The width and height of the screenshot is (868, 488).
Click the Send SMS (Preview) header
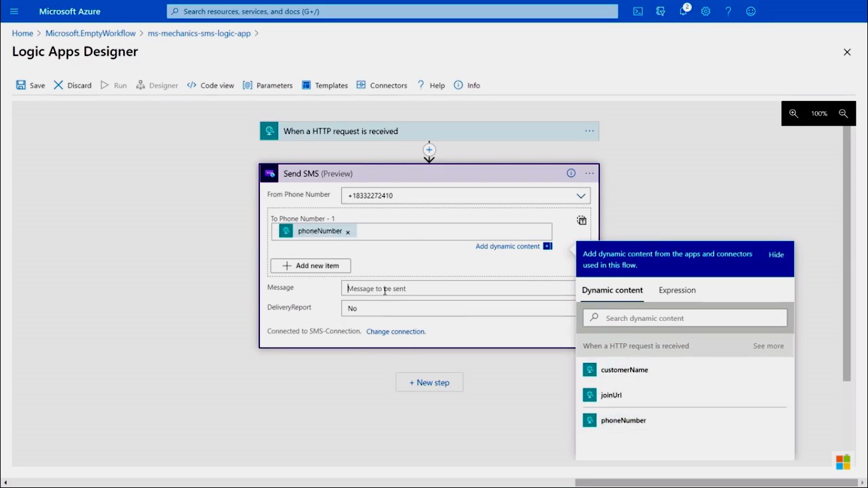point(430,173)
